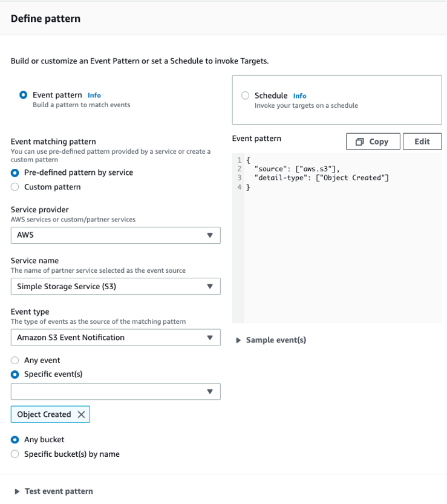Click the Edit event pattern button

(x=422, y=142)
